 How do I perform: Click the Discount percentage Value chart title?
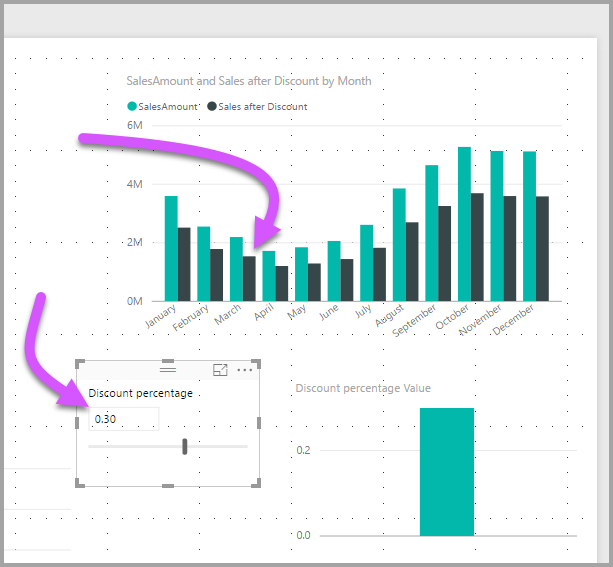click(x=363, y=388)
